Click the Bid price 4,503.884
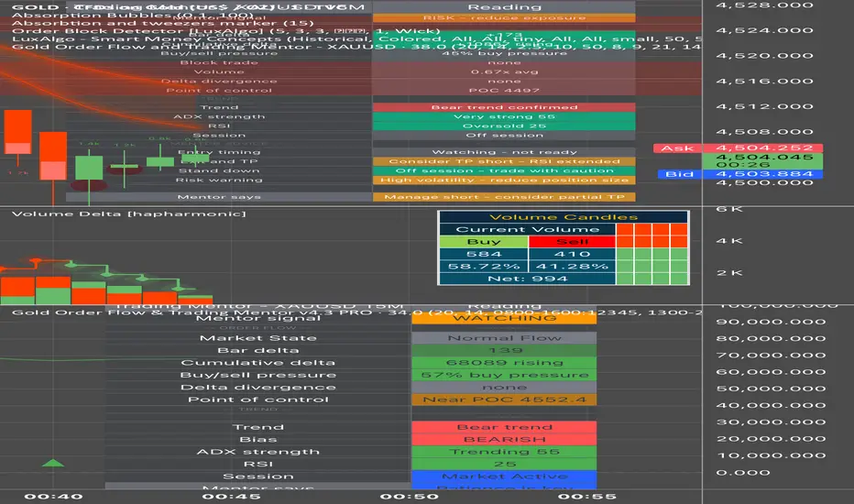Viewport: 854px width, 504px height. point(762,174)
